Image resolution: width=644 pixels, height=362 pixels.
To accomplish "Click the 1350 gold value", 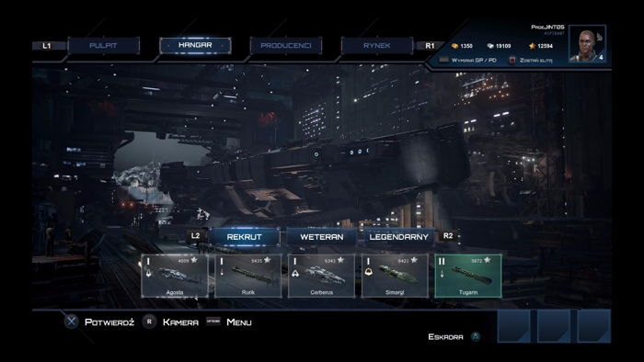I will point(466,46).
